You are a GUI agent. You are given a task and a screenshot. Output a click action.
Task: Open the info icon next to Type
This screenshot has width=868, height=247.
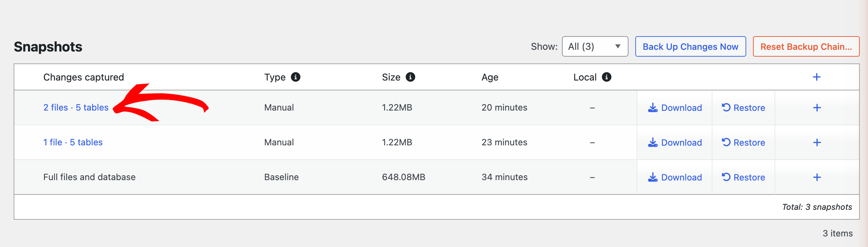295,77
